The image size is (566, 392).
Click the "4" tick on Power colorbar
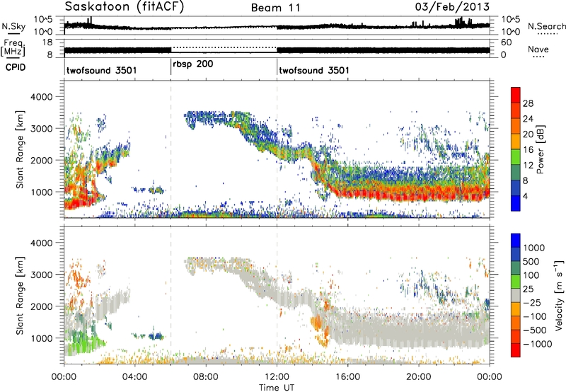click(525, 196)
